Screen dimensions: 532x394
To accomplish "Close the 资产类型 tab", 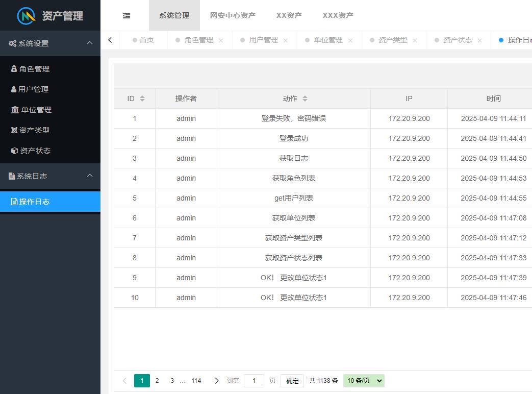I will point(415,40).
